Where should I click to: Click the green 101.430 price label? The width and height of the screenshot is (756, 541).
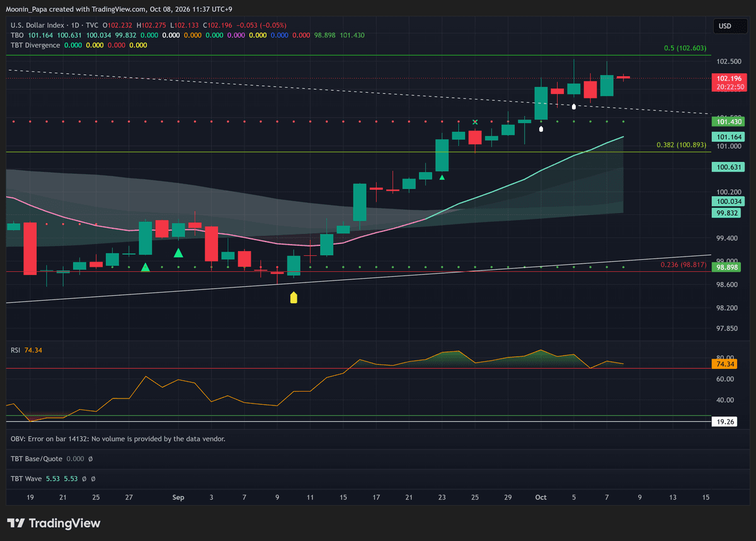728,121
